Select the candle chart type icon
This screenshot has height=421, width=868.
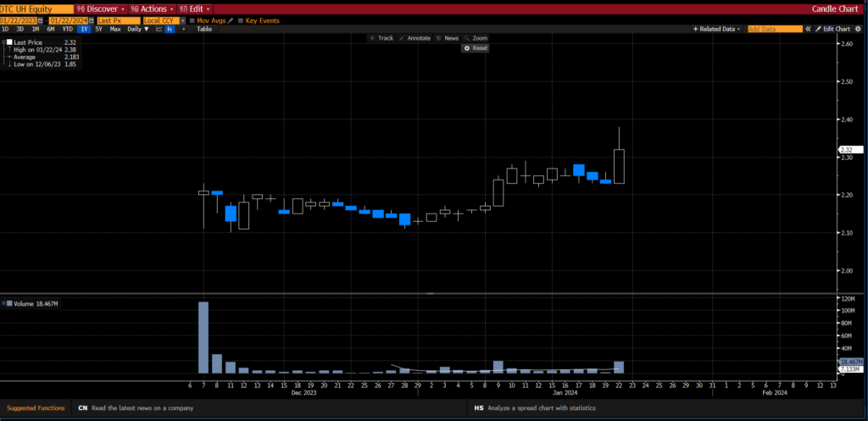[x=170, y=29]
